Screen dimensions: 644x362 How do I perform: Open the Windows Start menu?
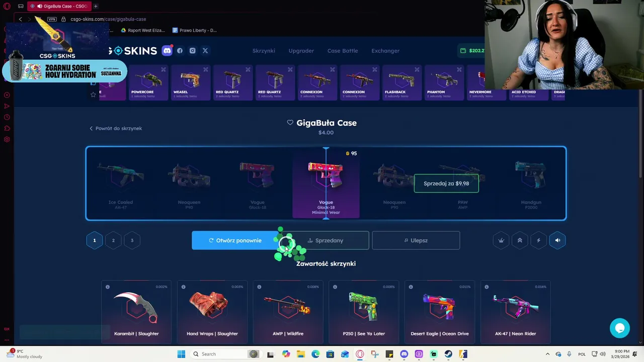point(181,354)
